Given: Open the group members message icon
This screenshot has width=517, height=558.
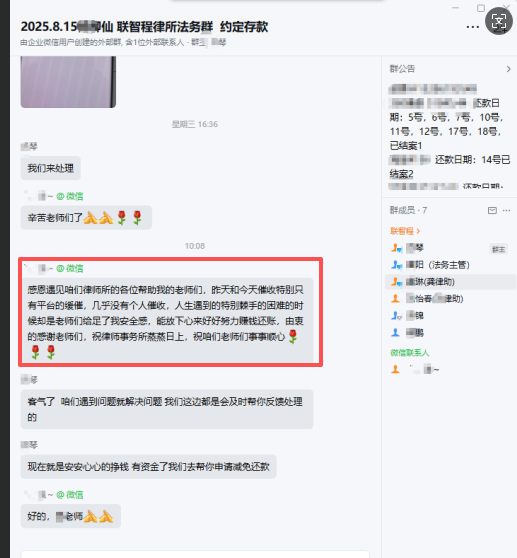Looking at the screenshot, I should (x=492, y=211).
